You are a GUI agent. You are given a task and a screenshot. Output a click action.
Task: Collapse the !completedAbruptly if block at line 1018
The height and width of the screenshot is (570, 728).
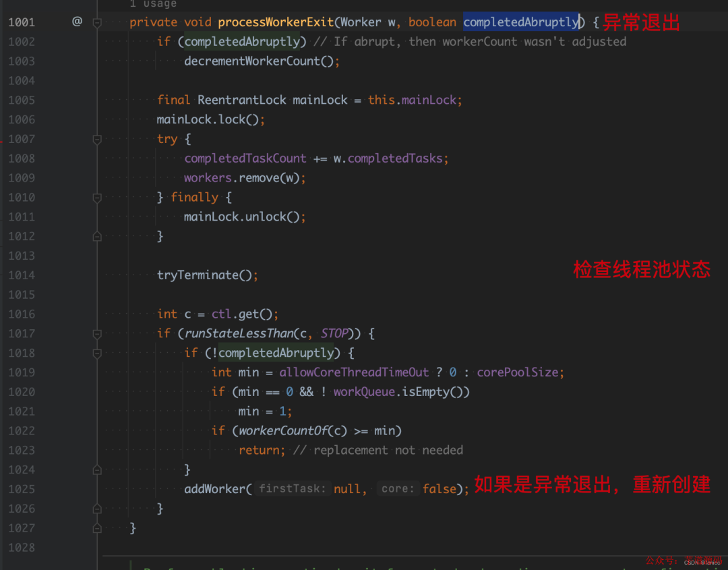click(97, 353)
